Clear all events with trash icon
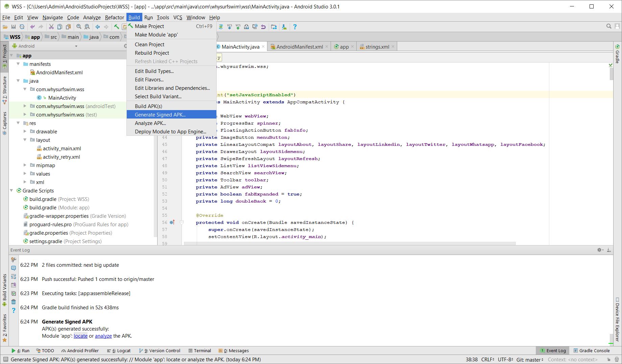This screenshot has height=364, width=622. coord(14,302)
